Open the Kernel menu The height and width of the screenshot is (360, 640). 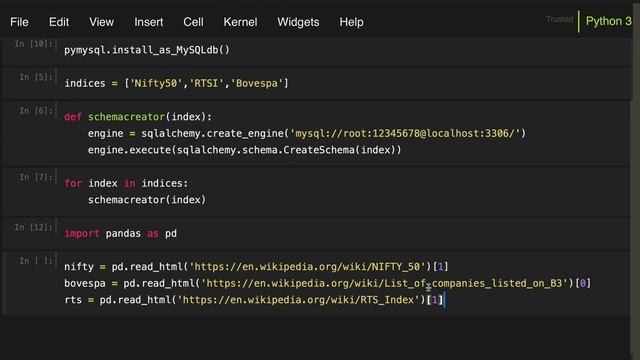pyautogui.click(x=240, y=22)
